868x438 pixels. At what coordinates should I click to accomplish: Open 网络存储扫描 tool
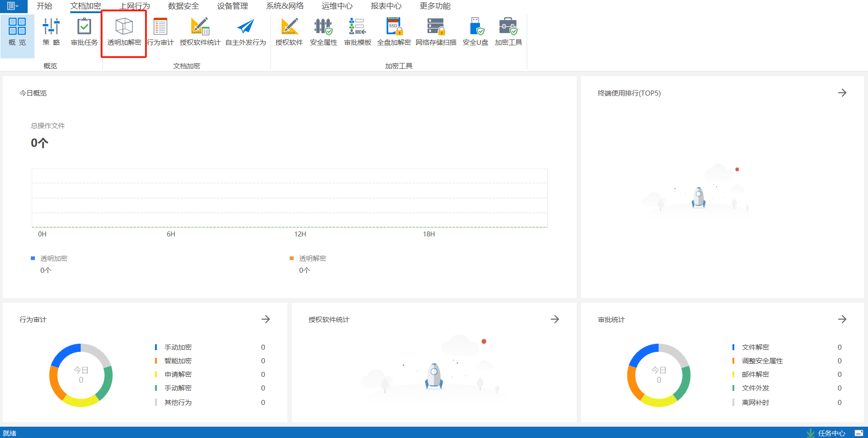click(x=436, y=32)
